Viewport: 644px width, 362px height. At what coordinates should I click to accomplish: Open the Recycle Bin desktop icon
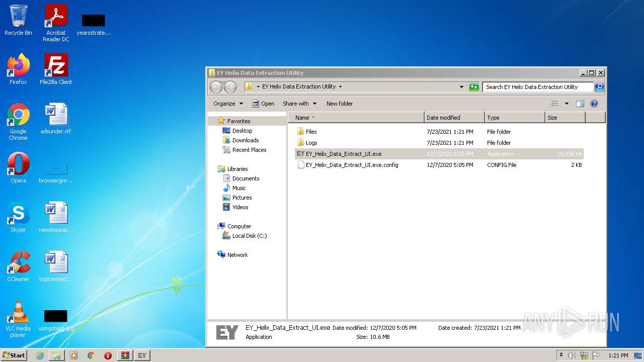pyautogui.click(x=18, y=20)
